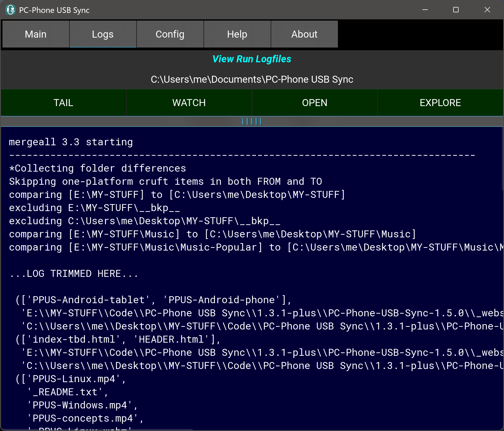
Task: Click the 'View Run Logfiles' heading
Action: click(x=252, y=59)
